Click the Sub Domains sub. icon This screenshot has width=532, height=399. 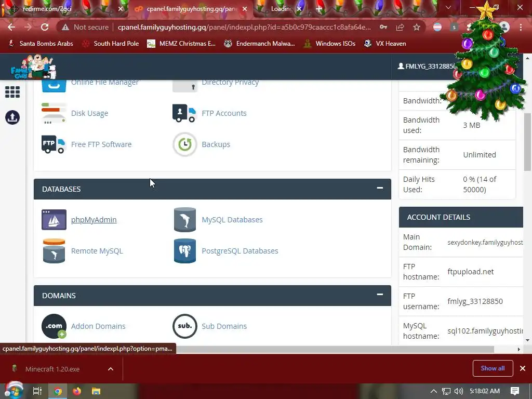coord(185,326)
